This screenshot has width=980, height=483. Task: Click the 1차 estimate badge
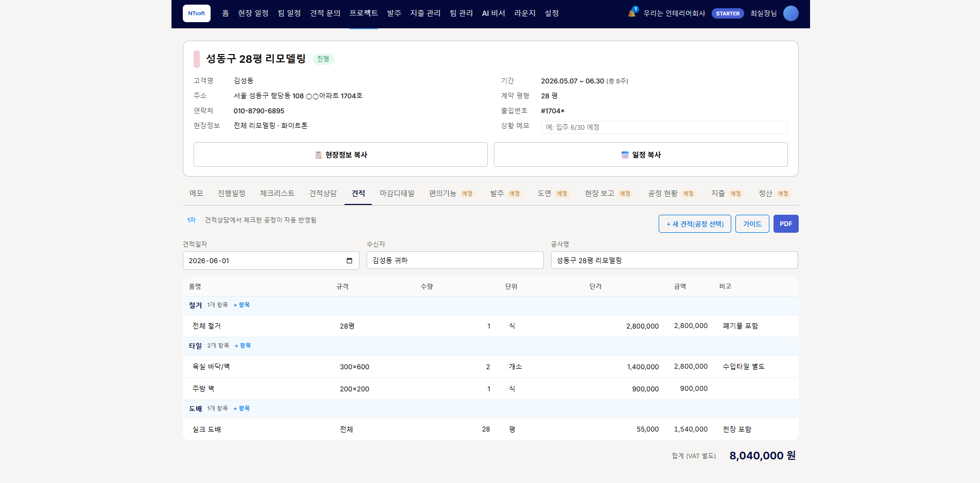[x=191, y=220]
